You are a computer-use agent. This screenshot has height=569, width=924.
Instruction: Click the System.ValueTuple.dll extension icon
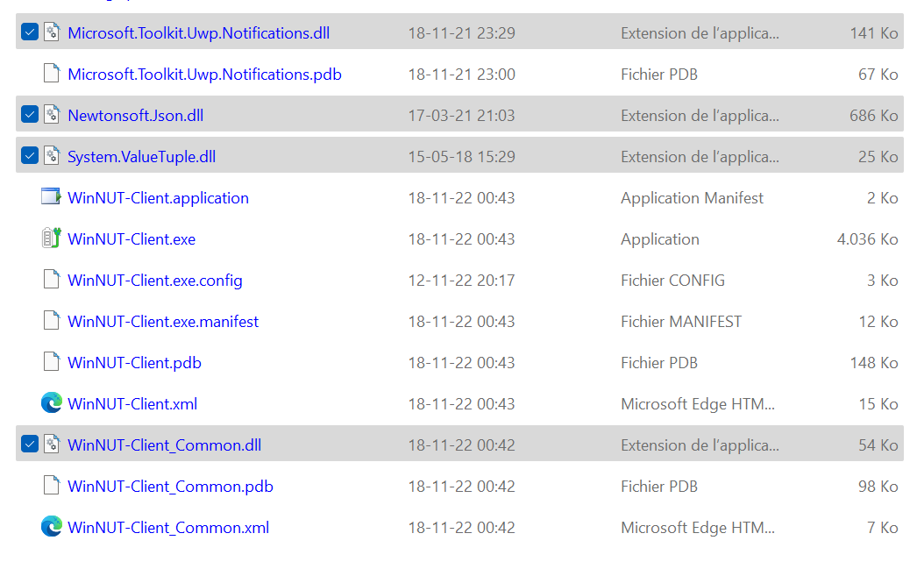[x=52, y=155]
